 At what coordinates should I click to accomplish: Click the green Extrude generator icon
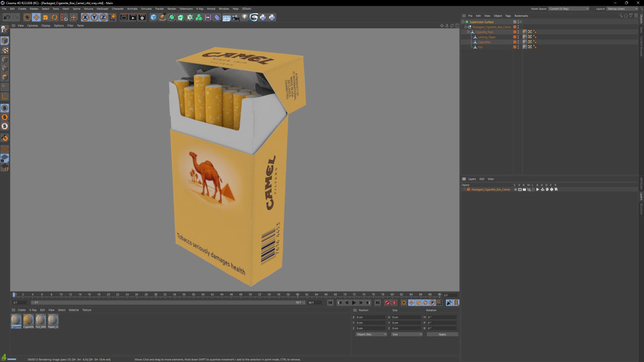181,17
